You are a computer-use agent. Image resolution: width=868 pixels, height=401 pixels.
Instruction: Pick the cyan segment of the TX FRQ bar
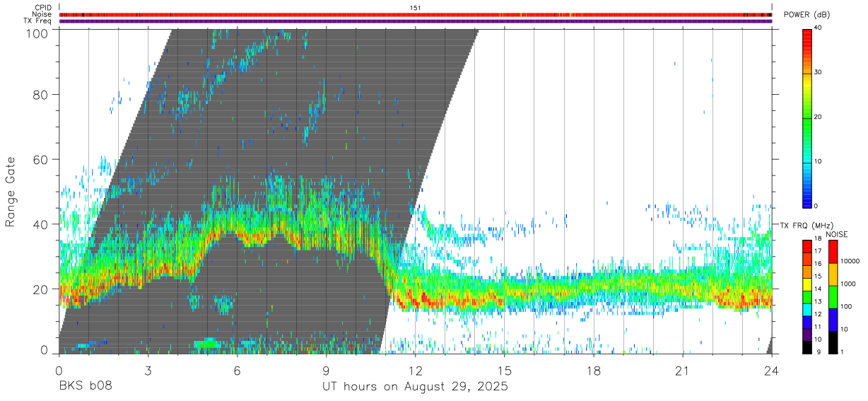807,309
